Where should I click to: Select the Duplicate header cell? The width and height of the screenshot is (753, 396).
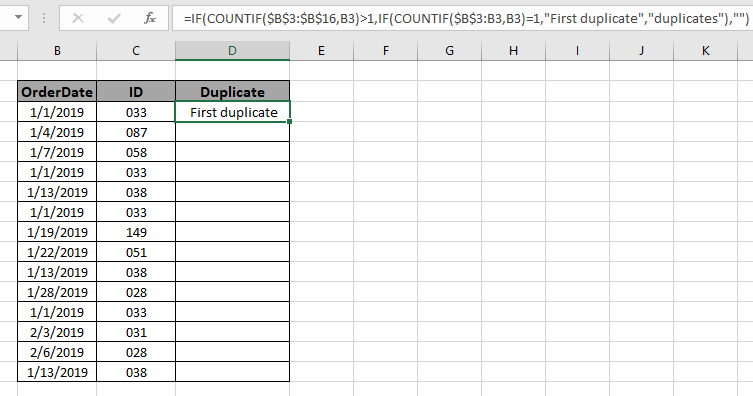[x=232, y=92]
